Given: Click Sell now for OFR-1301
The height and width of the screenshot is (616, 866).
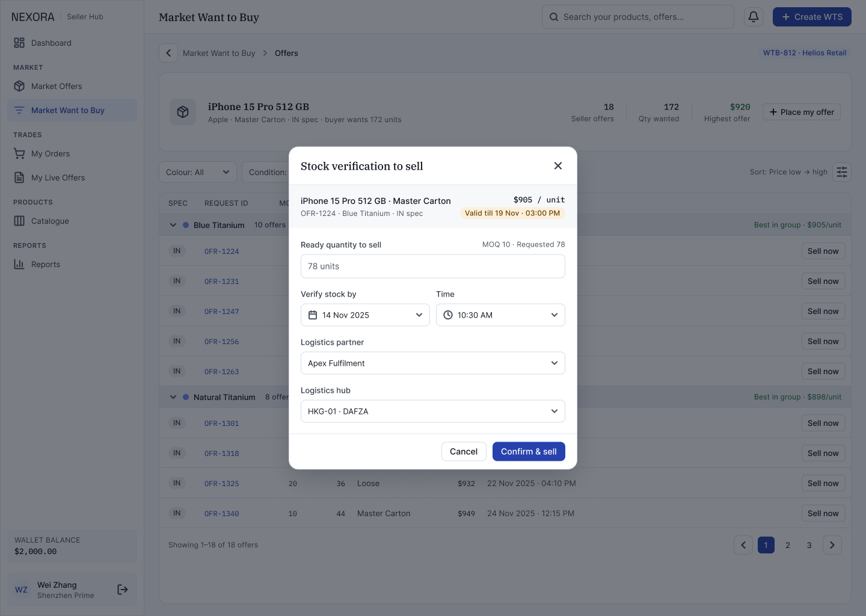Looking at the screenshot, I should pyautogui.click(x=823, y=423).
